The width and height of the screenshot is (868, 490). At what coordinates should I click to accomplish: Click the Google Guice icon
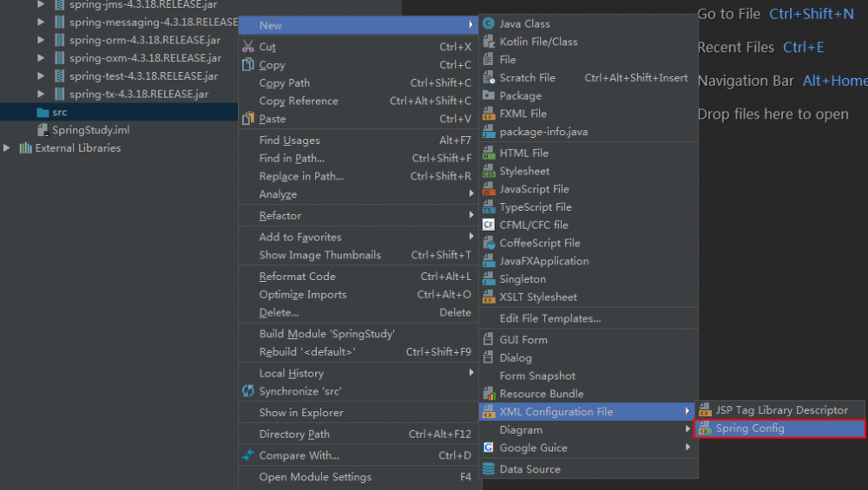489,448
